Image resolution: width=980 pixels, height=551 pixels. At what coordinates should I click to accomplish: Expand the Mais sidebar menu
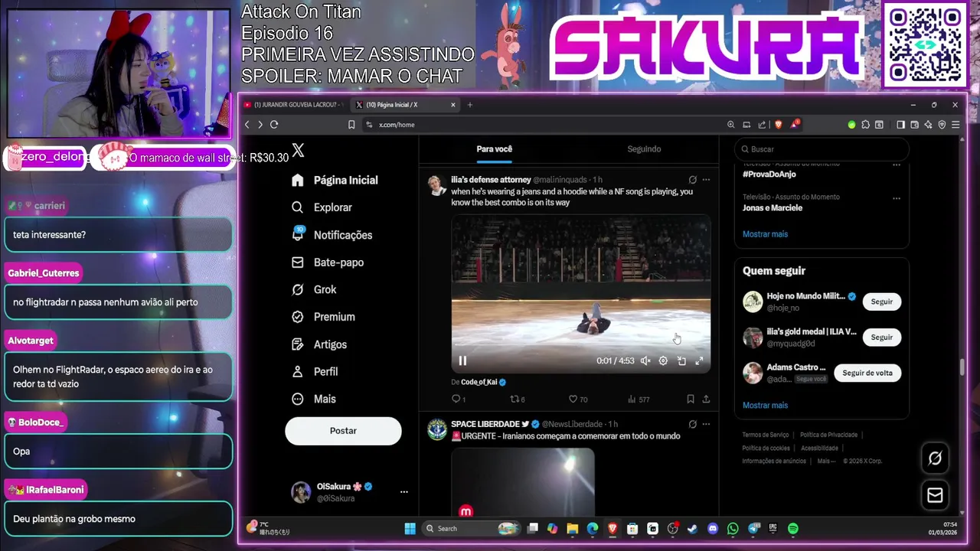[314, 399]
